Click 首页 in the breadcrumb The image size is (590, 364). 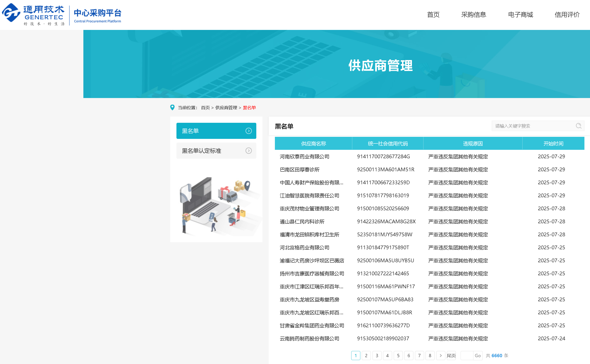pos(205,108)
